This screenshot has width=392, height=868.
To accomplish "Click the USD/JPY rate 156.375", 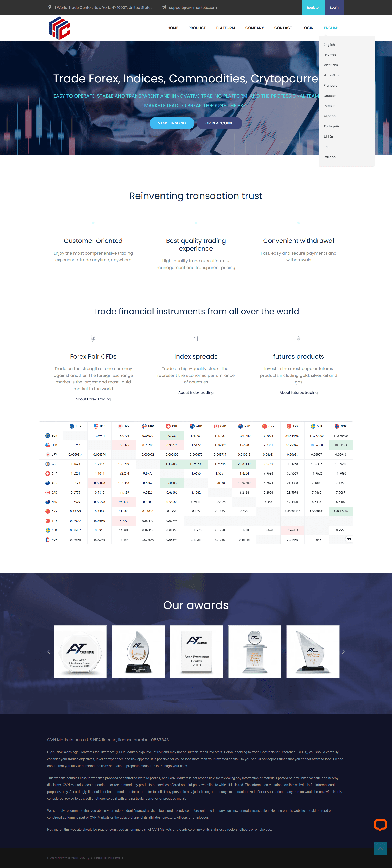I will [x=124, y=445].
